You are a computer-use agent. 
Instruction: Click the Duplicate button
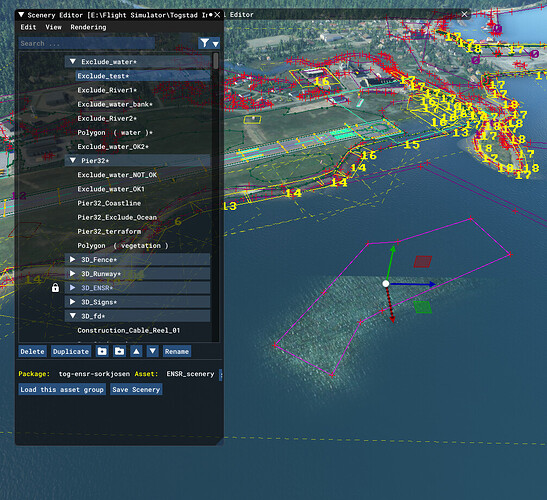(x=71, y=351)
